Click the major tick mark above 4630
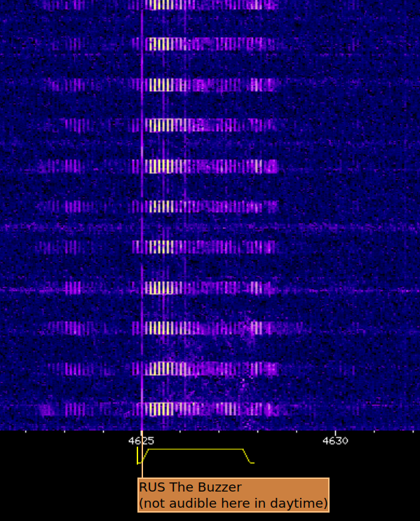The image size is (420, 521). (x=335, y=433)
